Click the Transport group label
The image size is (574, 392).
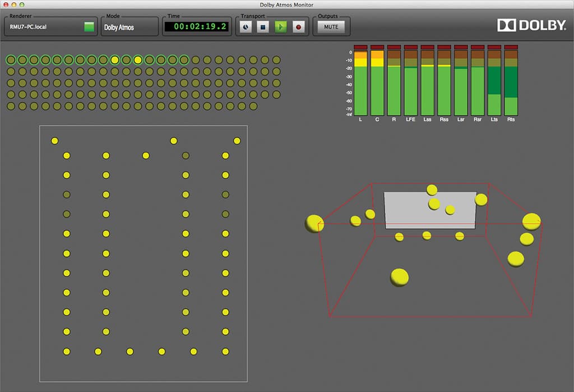tap(253, 16)
